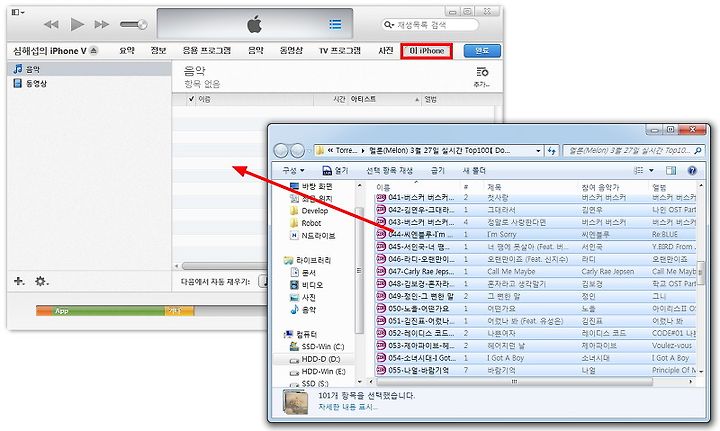Screen dimensions: 720x431
Task: Open the iTunes menu icon at top-left corner
Action: 18,12
